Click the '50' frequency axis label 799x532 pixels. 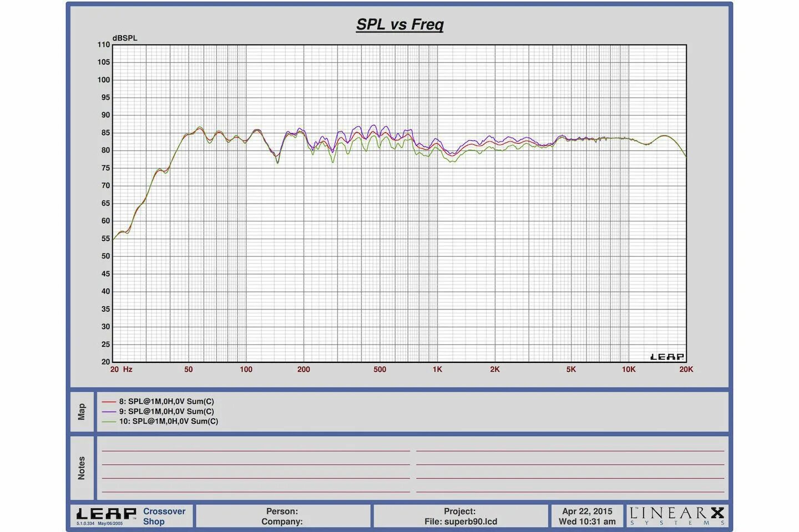point(189,369)
